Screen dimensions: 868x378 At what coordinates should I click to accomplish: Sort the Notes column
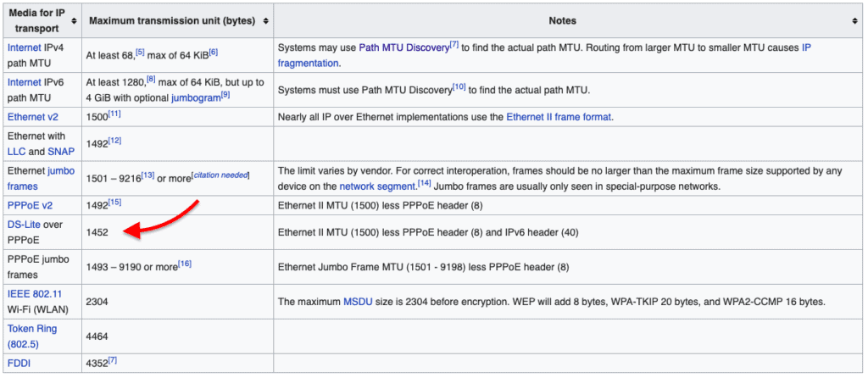[x=854, y=20]
